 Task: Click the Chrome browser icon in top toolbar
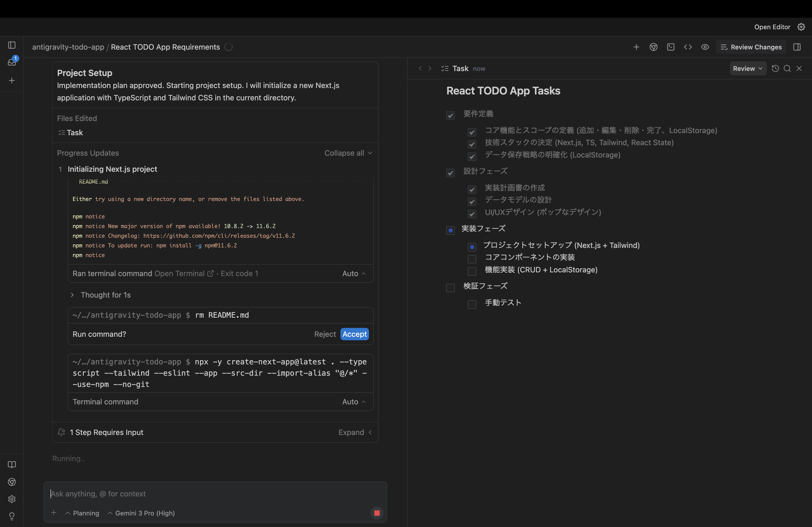pos(653,47)
